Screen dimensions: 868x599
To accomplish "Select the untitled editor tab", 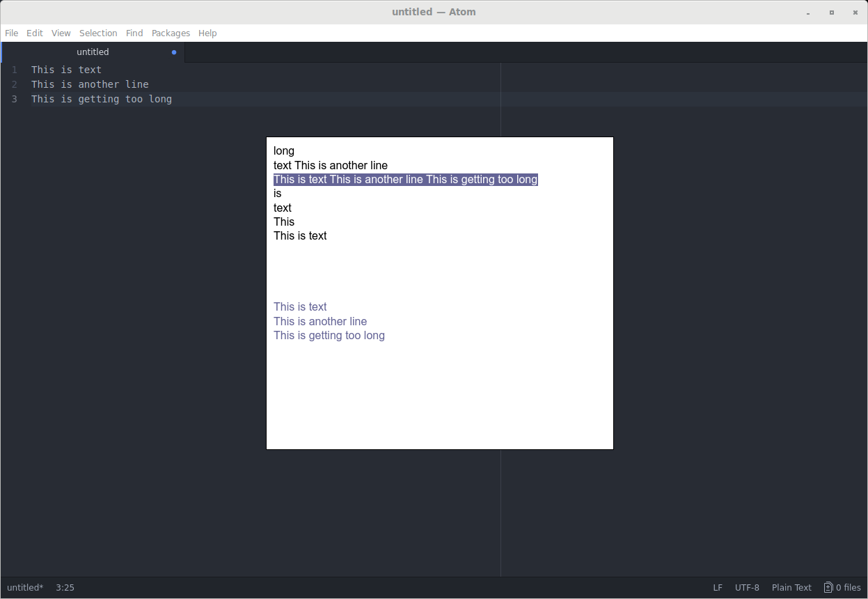I will point(93,52).
